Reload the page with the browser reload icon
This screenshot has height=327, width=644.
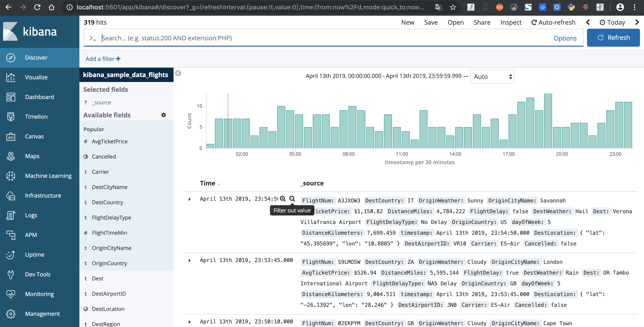pyautogui.click(x=37, y=7)
